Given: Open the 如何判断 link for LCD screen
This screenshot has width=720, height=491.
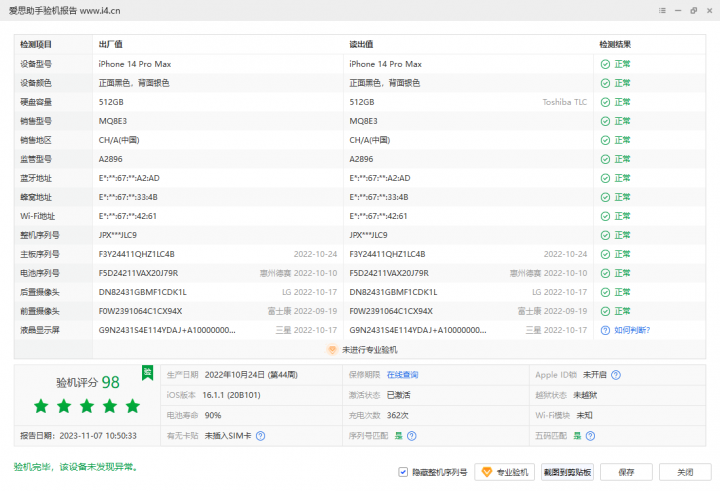Looking at the screenshot, I should point(632,330).
